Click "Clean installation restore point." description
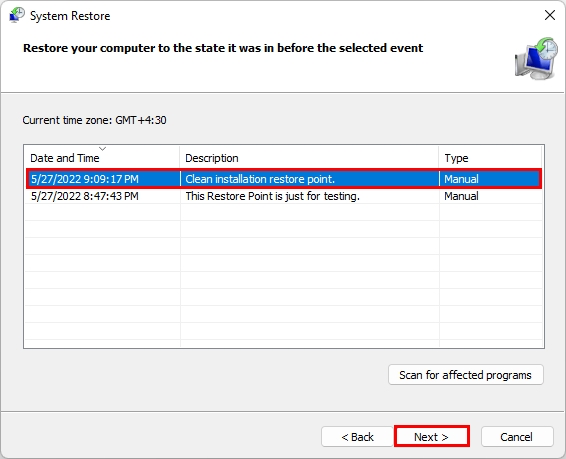The width and height of the screenshot is (566, 459). [x=260, y=179]
